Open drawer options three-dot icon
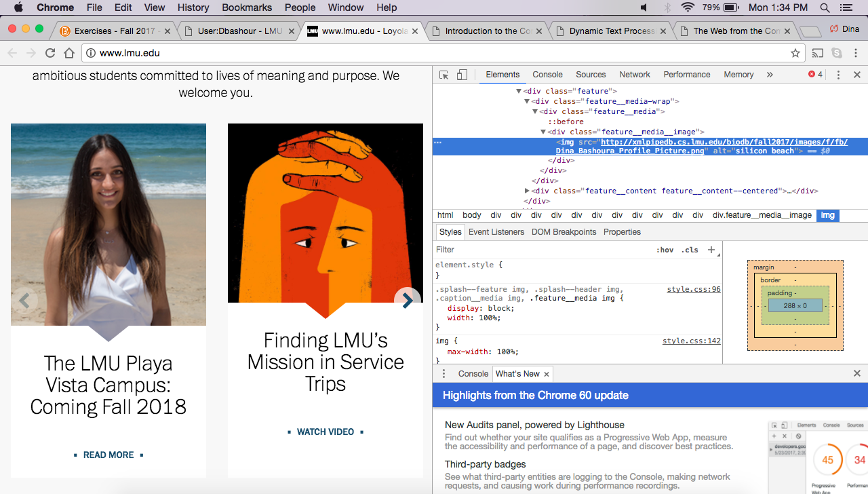Viewport: 868px width, 494px height. 444,374
